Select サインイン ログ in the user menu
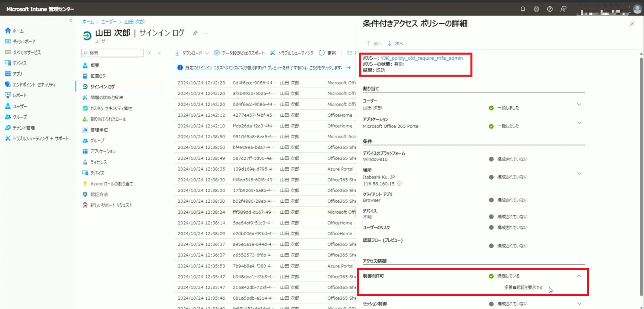Image resolution: width=644 pixels, height=309 pixels. point(99,87)
